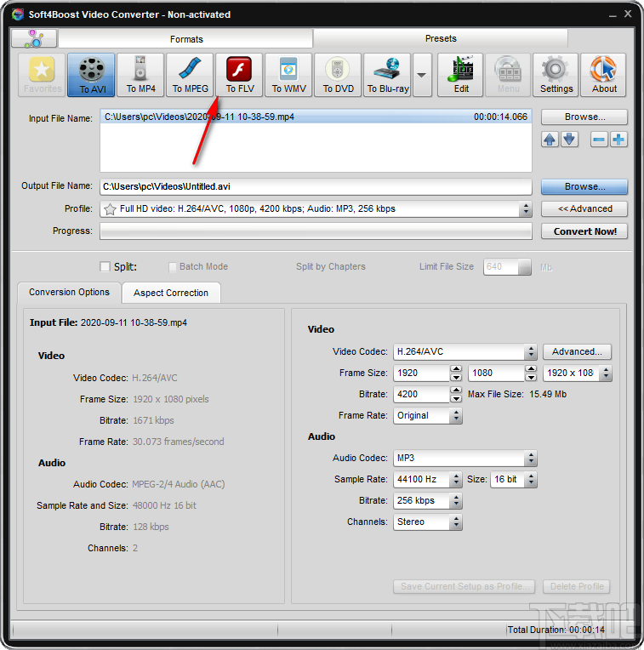644x650 pixels.
Task: Select the input file row in list
Action: click(316, 117)
